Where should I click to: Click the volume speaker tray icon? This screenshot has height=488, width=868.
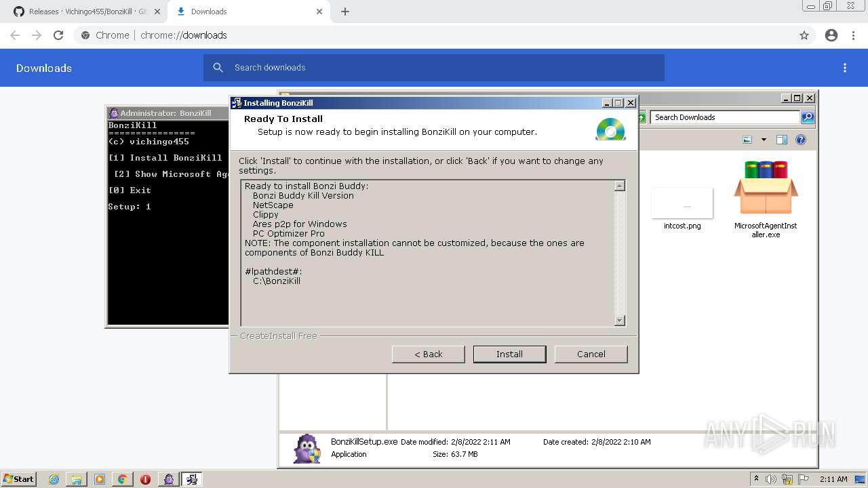[771, 479]
